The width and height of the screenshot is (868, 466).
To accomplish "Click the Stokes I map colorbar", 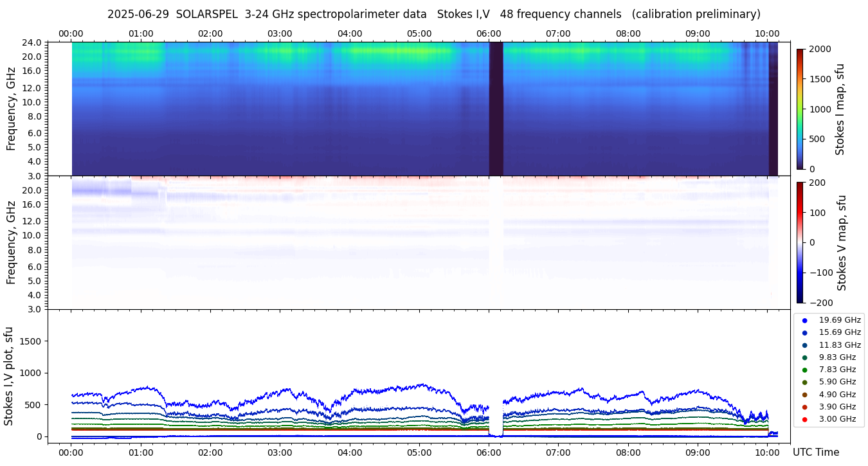I will pos(800,109).
